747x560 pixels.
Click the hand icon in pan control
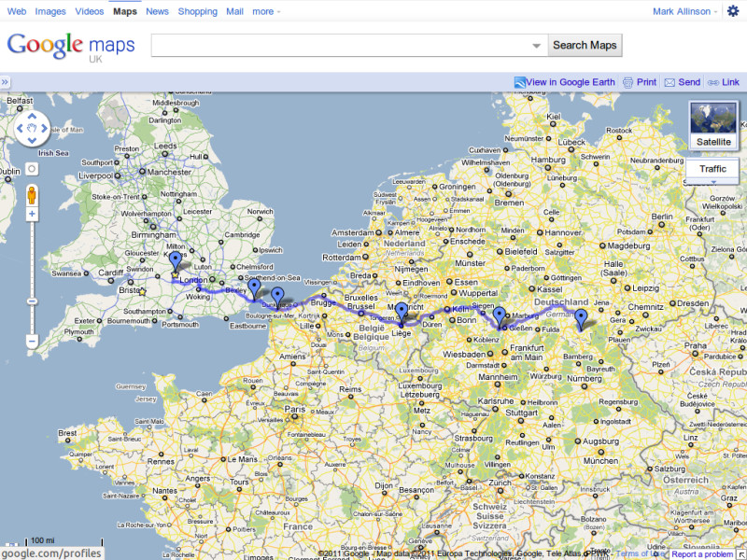tap(32, 128)
